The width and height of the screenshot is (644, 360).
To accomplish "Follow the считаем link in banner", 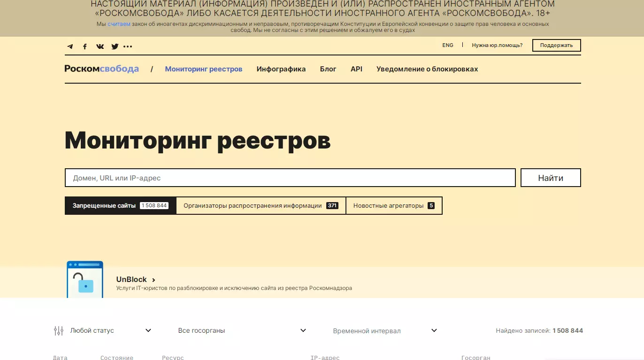I will tap(119, 24).
